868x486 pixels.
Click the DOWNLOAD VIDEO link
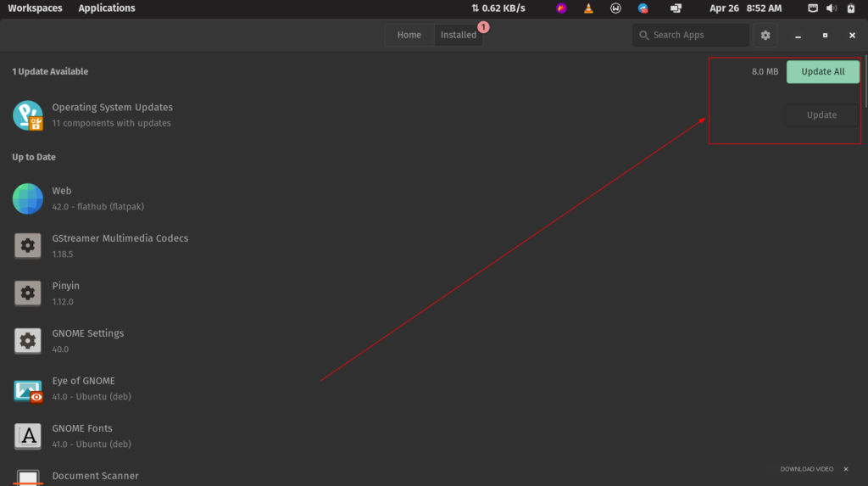pos(807,469)
